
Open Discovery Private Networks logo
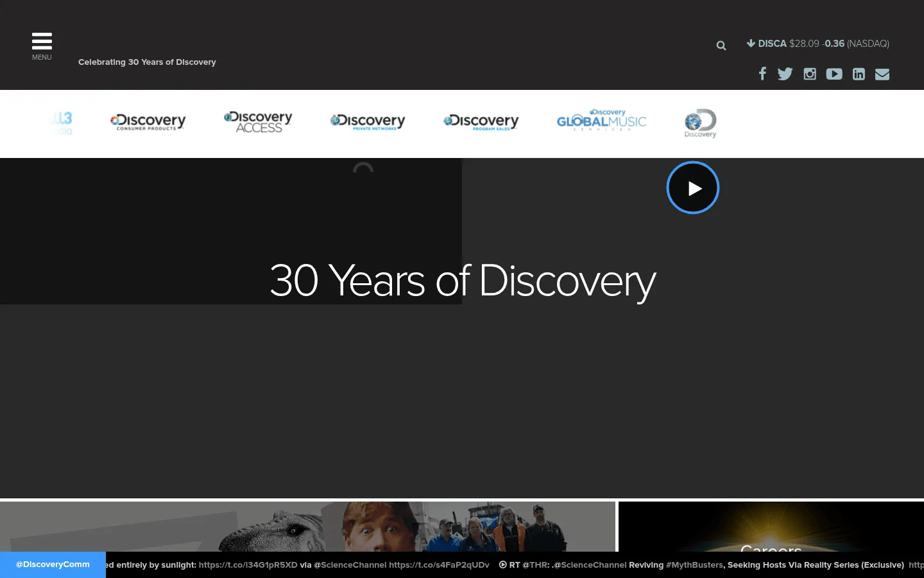click(368, 121)
